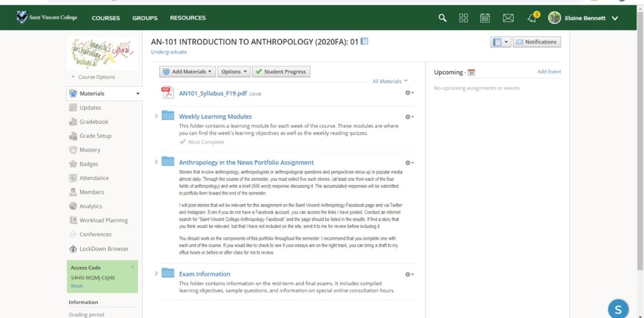
Task: Click the AN101_Syllabus_F19 PDF icon
Action: 167,93
